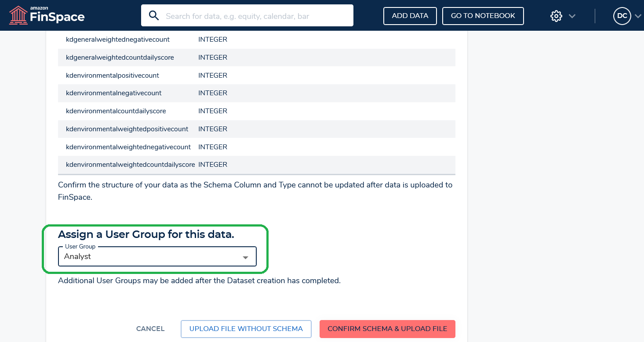
Task: Click INTEGER type for kdenvironmentalweightednegativecount
Action: pos(213,147)
